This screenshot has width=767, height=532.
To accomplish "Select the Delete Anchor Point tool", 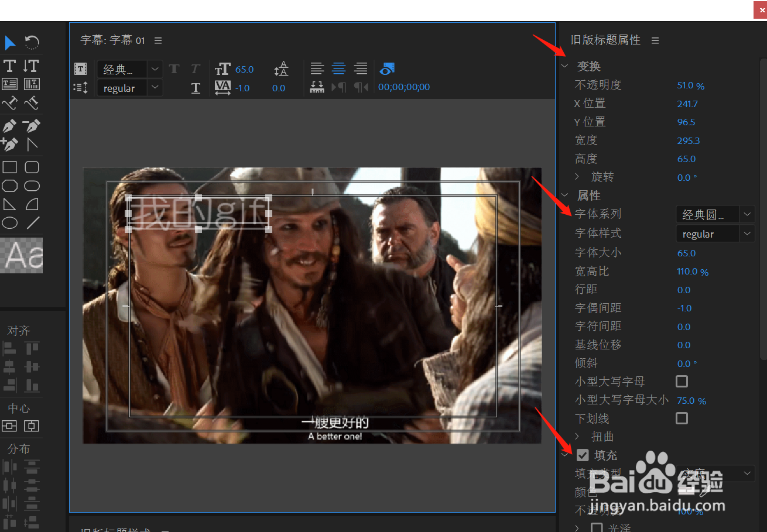I will [x=32, y=125].
